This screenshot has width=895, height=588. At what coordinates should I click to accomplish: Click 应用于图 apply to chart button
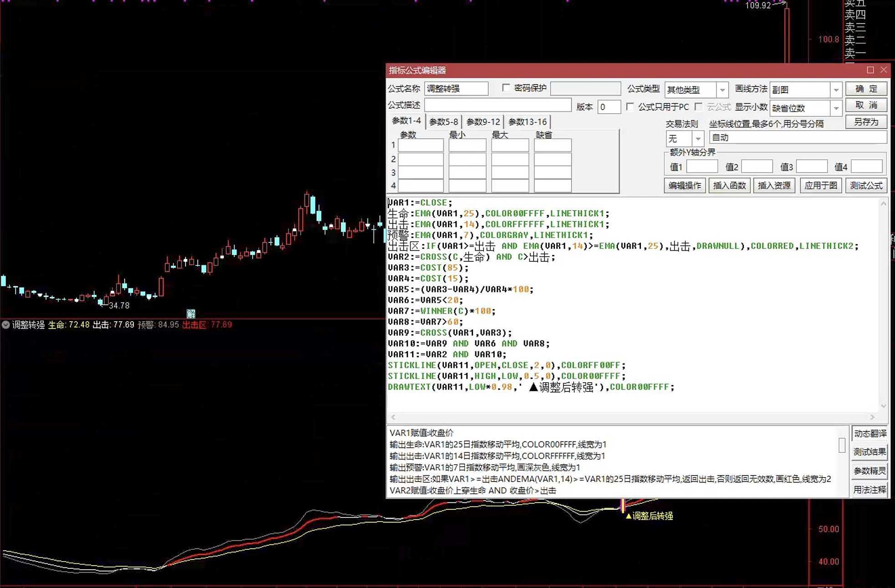pos(821,185)
